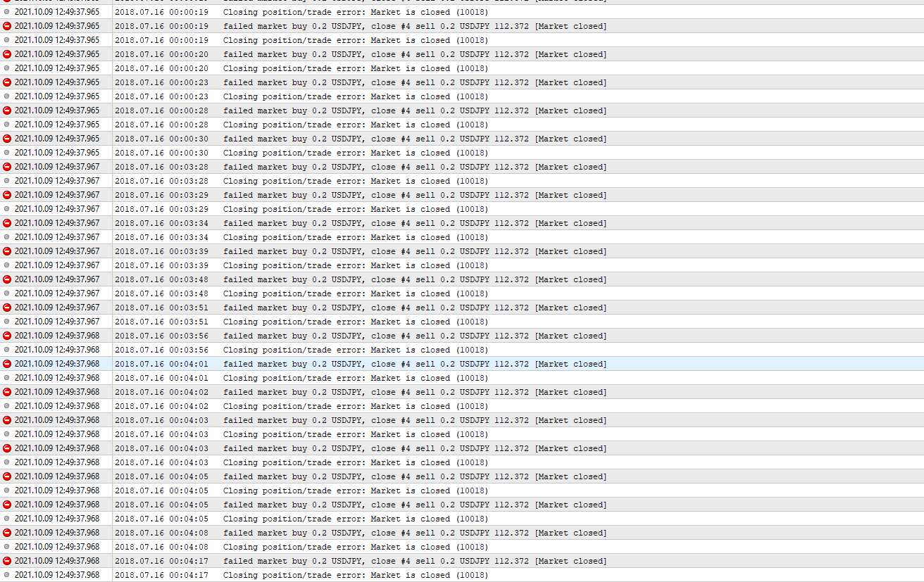Select red error icon of 00:03:29 failed buy row

(x=7, y=195)
